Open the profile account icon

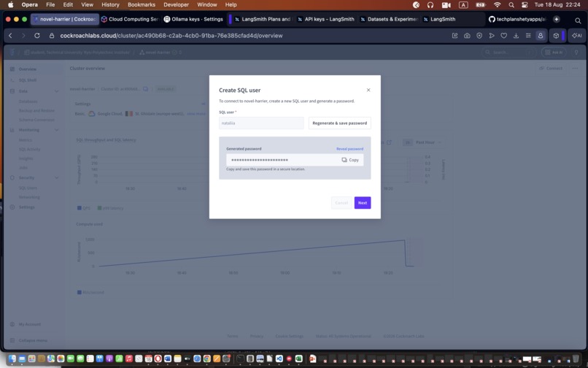click(x=541, y=36)
